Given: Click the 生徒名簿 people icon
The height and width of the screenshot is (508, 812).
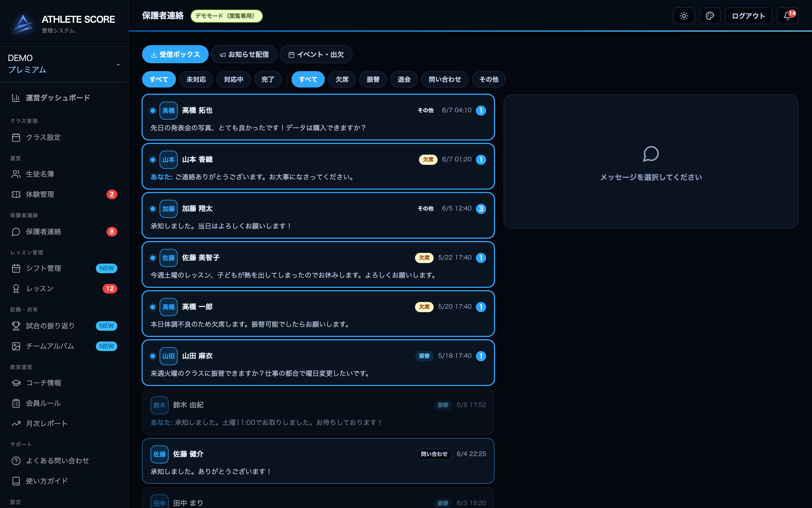Looking at the screenshot, I should click(16, 174).
